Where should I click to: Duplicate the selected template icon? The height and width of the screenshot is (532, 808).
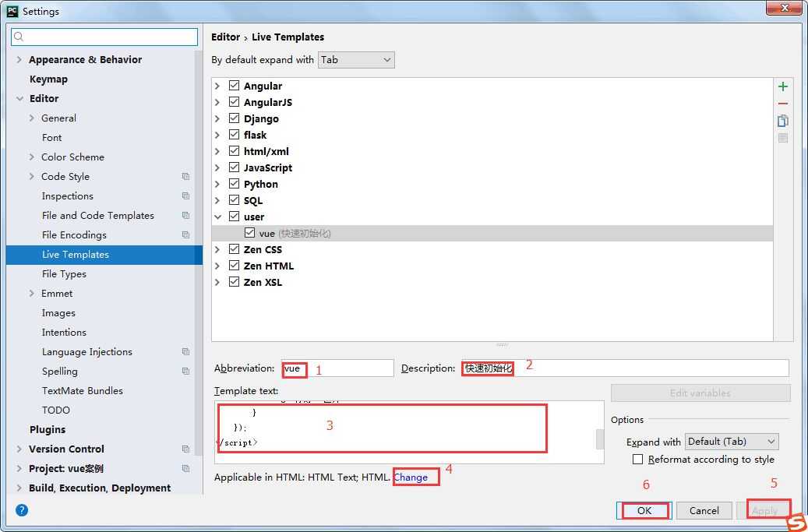pos(783,121)
